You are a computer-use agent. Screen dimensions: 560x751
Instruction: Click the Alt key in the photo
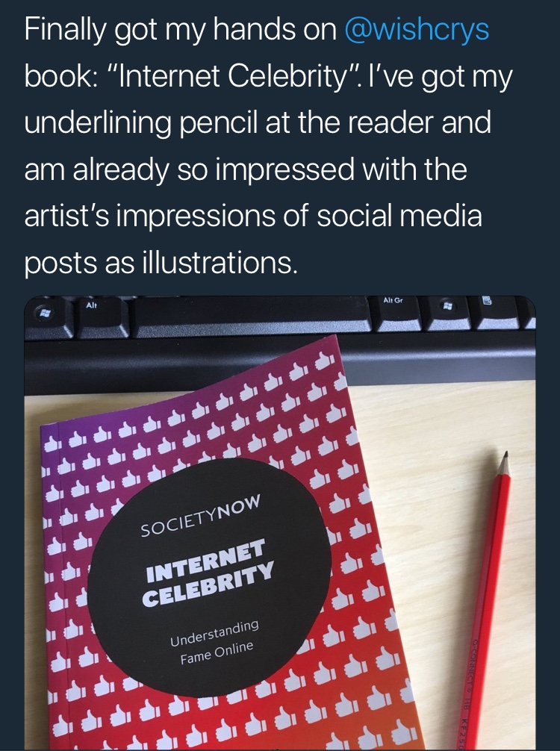coord(92,307)
